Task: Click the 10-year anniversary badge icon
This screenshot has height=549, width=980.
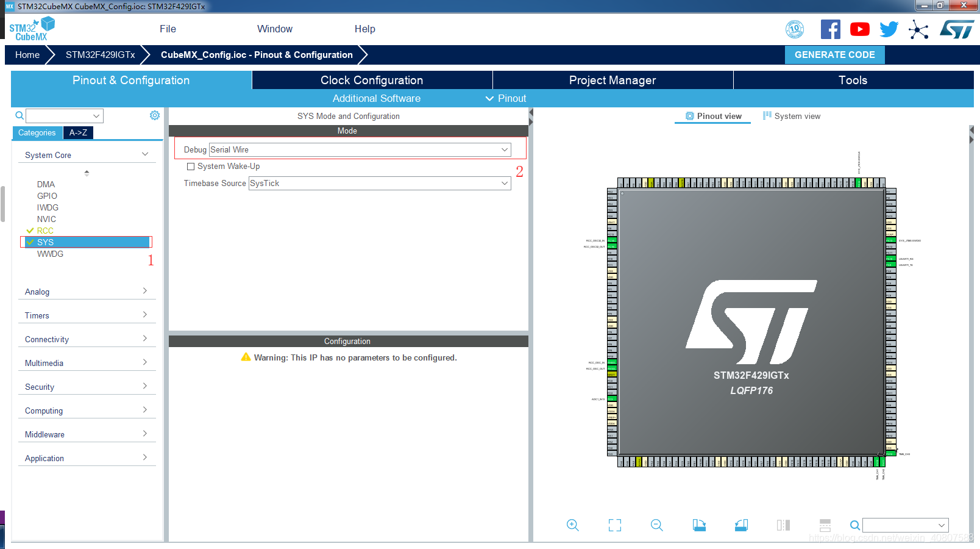Action: 795,29
